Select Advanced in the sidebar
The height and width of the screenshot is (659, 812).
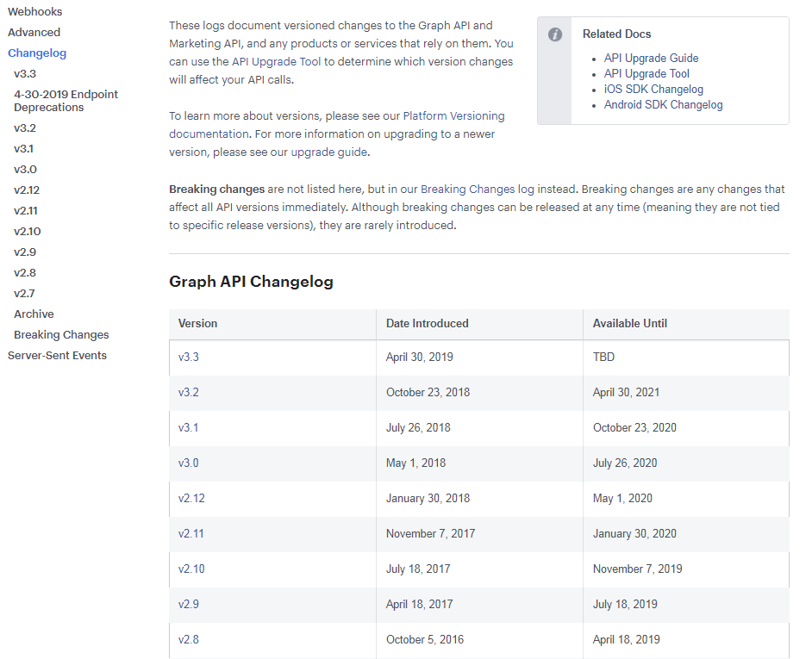coord(34,32)
